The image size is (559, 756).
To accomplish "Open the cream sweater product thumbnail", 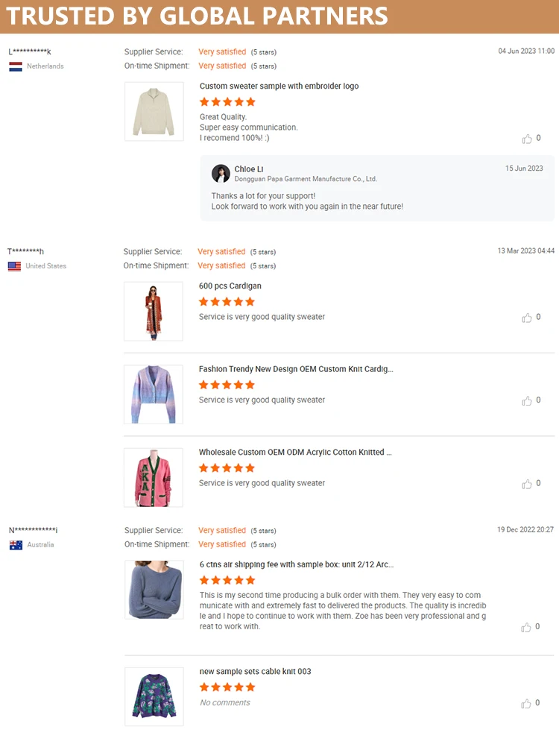I will 154,112.
